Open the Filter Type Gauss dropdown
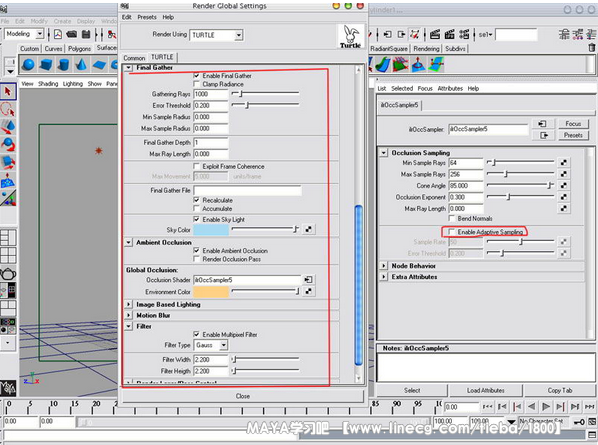The width and height of the screenshot is (598, 445). point(211,345)
